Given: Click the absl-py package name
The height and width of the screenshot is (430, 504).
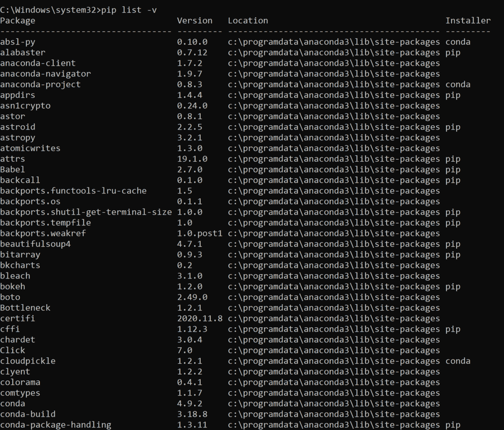Looking at the screenshot, I should [x=18, y=42].
